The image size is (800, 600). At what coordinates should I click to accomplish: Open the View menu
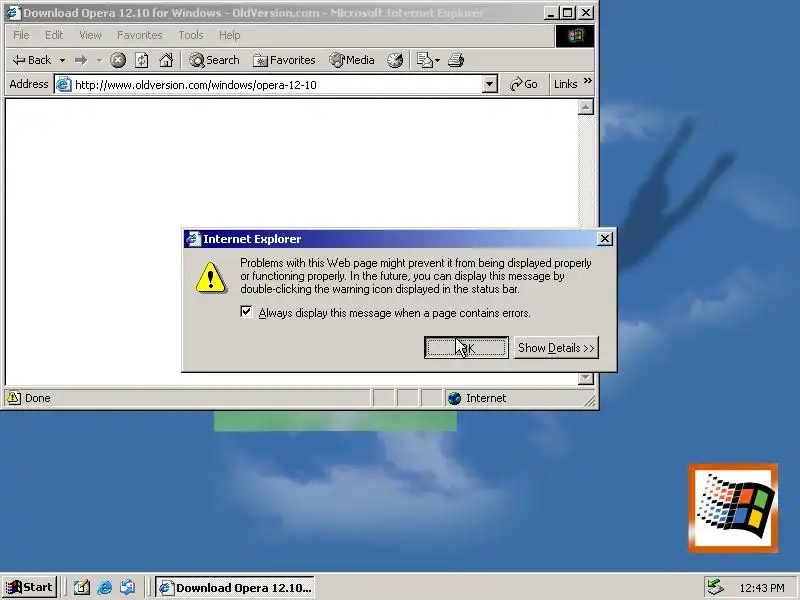pyautogui.click(x=90, y=35)
